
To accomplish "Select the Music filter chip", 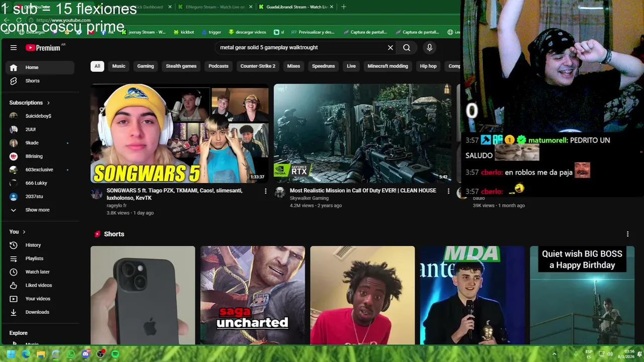I will (119, 66).
